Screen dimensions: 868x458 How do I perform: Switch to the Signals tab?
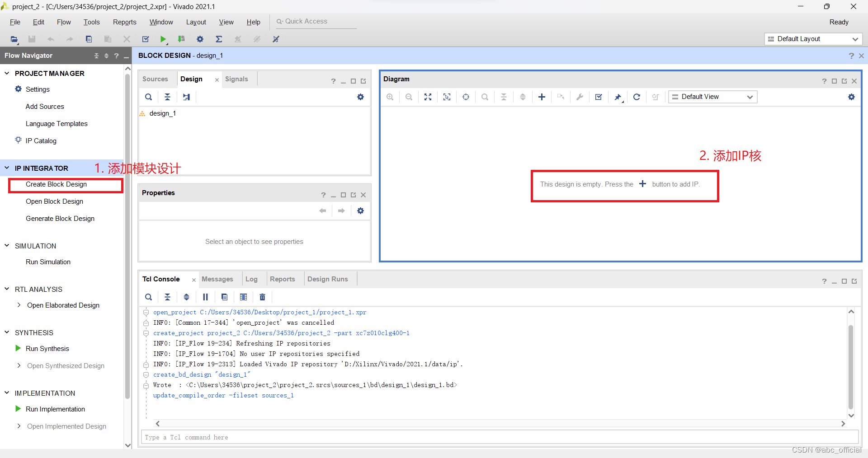tap(236, 79)
